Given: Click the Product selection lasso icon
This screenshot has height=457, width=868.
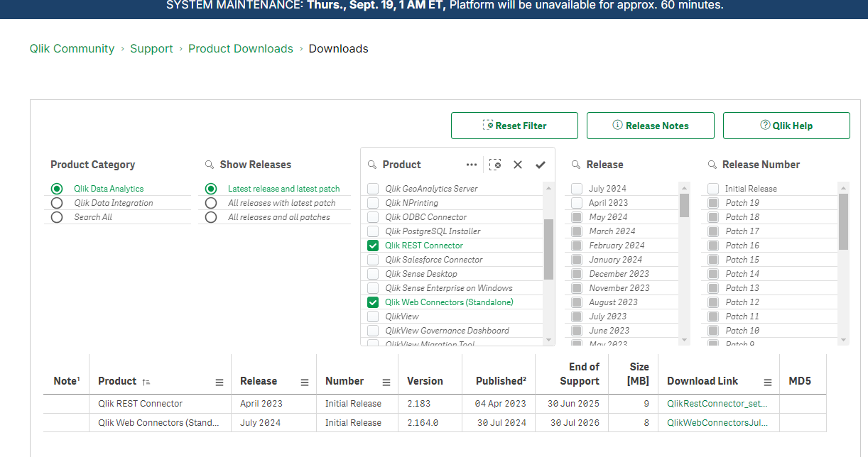Looking at the screenshot, I should tap(496, 165).
